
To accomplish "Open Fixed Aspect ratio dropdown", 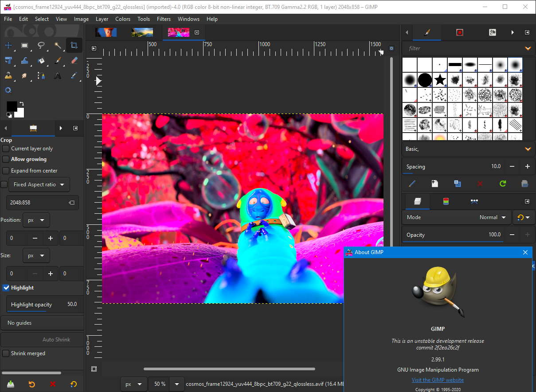I will tap(39, 184).
